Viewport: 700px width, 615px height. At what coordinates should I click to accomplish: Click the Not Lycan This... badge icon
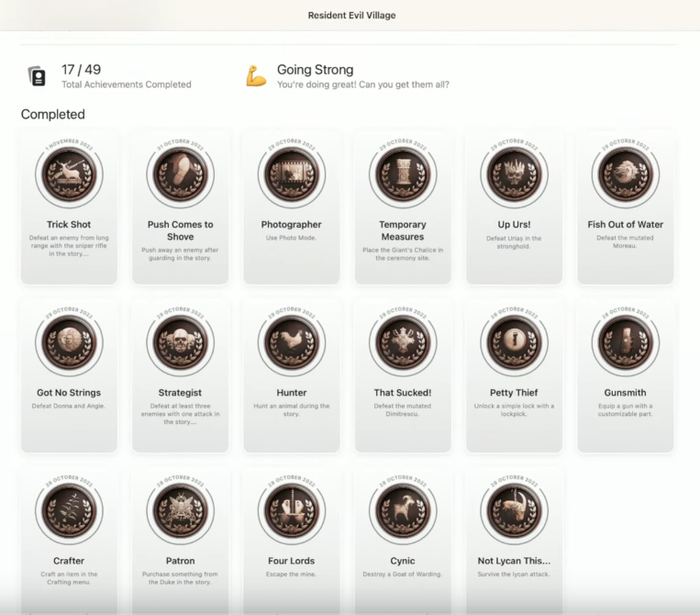(x=514, y=510)
